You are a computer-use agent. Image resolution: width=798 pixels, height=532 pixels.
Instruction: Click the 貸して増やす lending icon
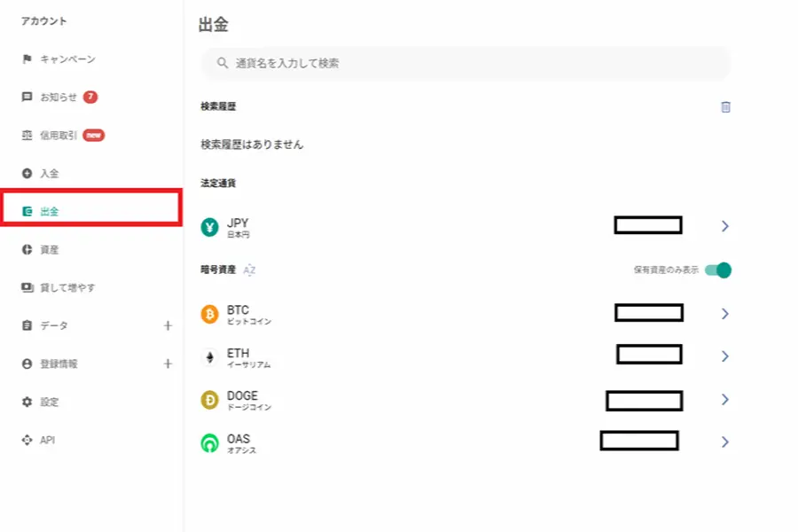point(25,287)
